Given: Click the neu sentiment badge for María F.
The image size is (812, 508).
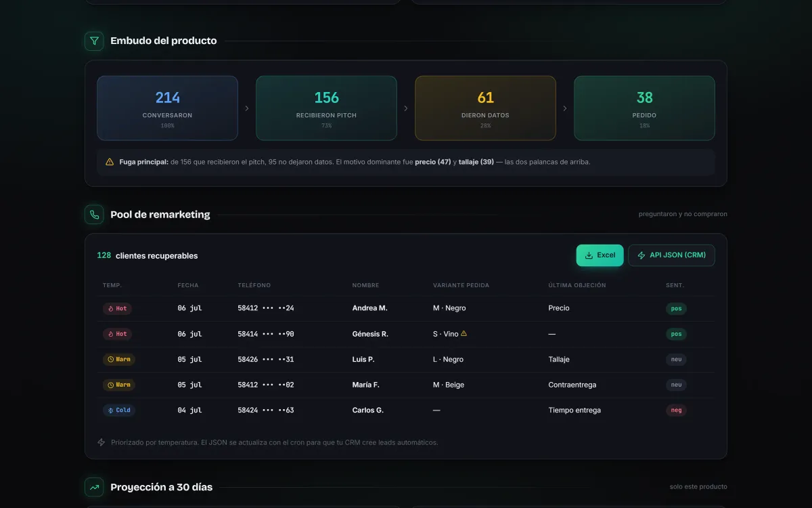Looking at the screenshot, I should pyautogui.click(x=676, y=385).
